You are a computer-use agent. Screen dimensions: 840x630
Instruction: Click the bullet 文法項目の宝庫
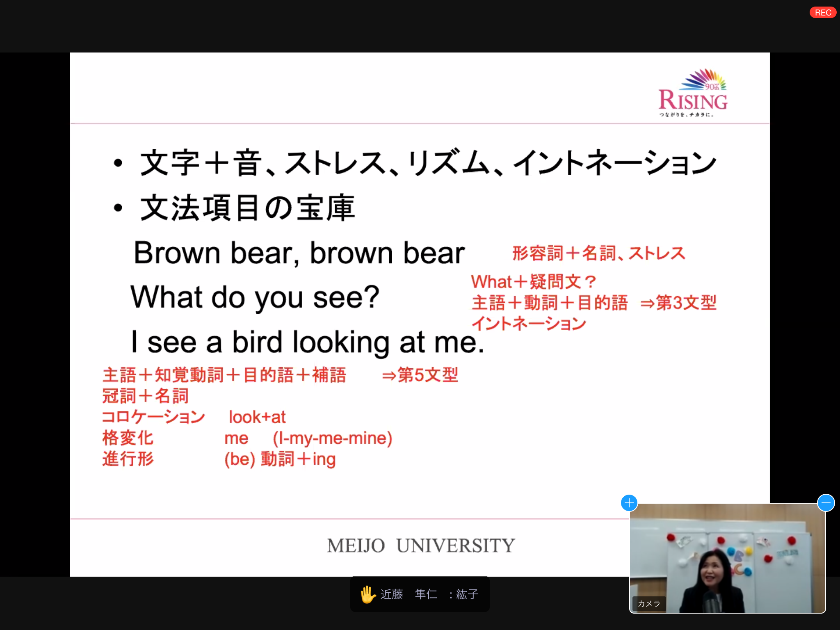coord(248,208)
